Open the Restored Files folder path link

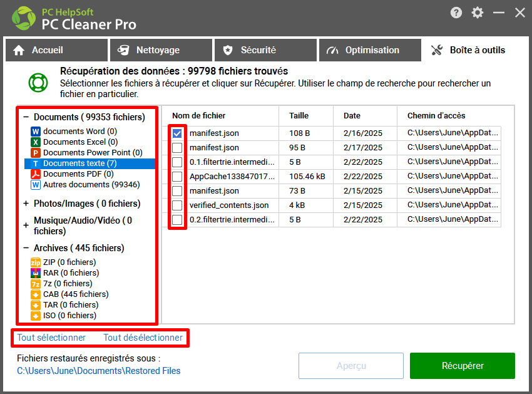coord(99,371)
